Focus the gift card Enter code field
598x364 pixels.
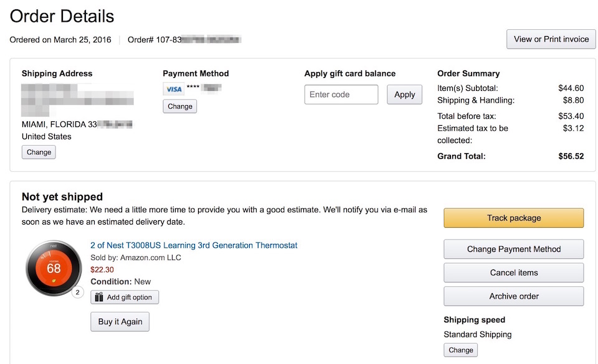(341, 95)
